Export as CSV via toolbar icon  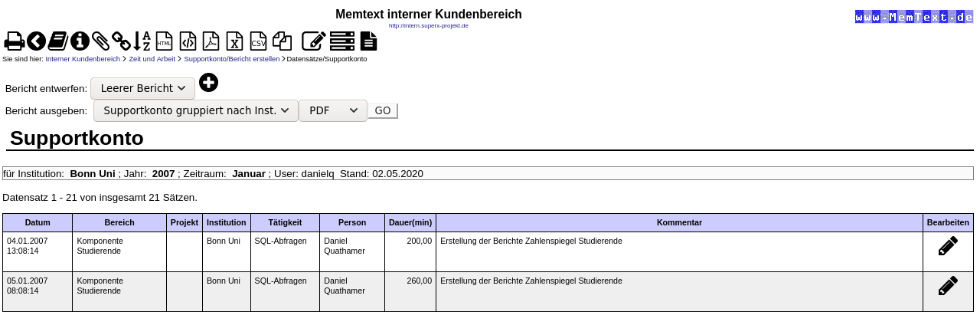[259, 41]
